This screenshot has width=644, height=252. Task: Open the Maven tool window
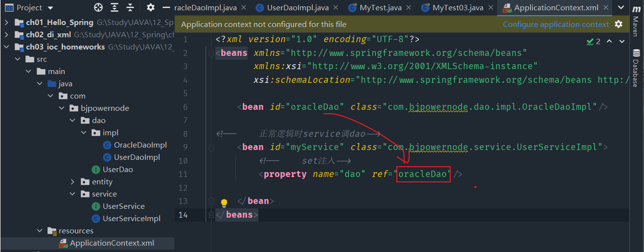pyautogui.click(x=635, y=22)
